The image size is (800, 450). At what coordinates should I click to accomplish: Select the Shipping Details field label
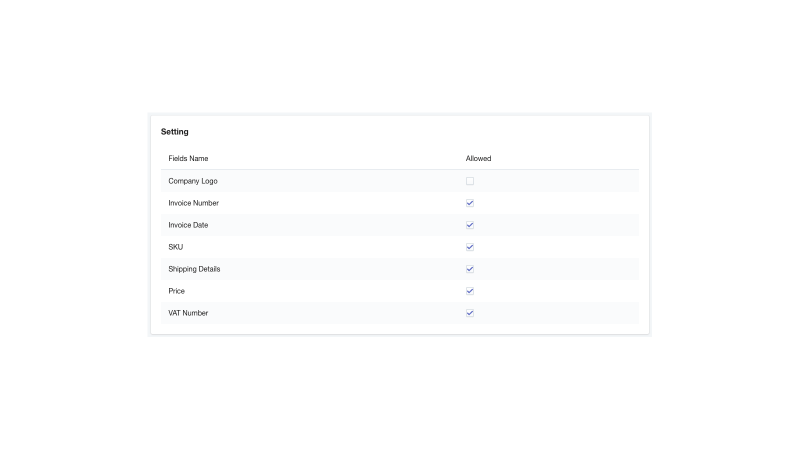(x=194, y=269)
